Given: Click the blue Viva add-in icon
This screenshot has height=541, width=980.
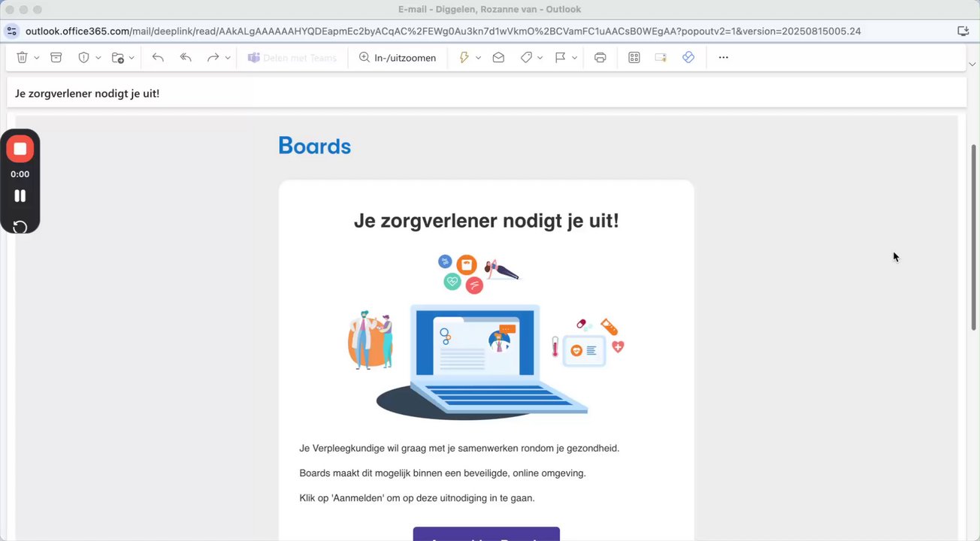Looking at the screenshot, I should [x=688, y=58].
